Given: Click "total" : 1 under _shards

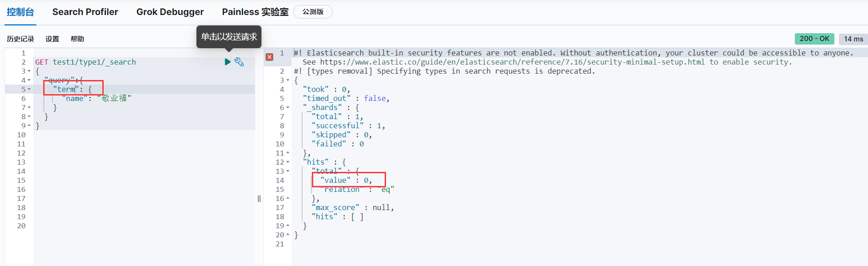Looking at the screenshot, I should 337,116.
